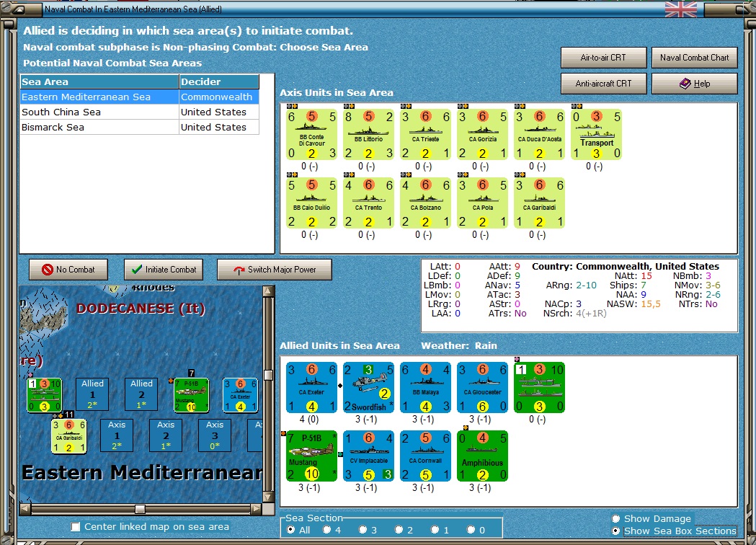Click the BB Caio Duilio counter
Screen dimensions: 756x545
pos(311,203)
